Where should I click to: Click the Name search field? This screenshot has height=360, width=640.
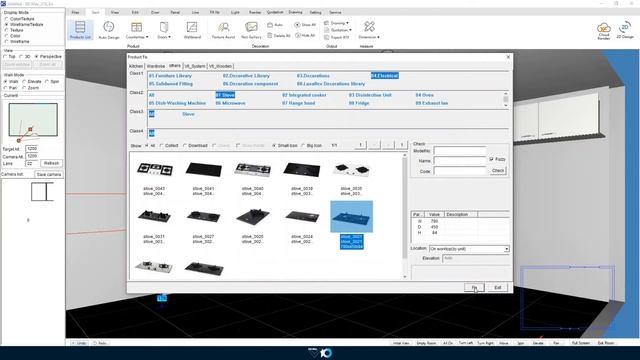[460, 161]
